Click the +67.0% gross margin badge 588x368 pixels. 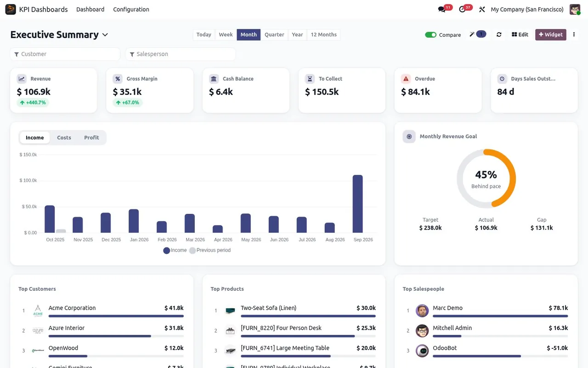point(127,103)
